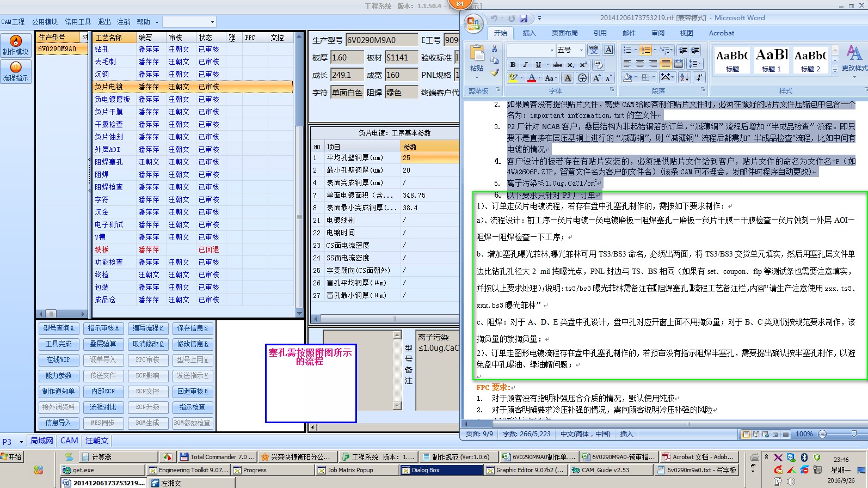Screen dimensions: 868x488
Task: Open the 审阅 ribbon tab
Action: coord(657,33)
